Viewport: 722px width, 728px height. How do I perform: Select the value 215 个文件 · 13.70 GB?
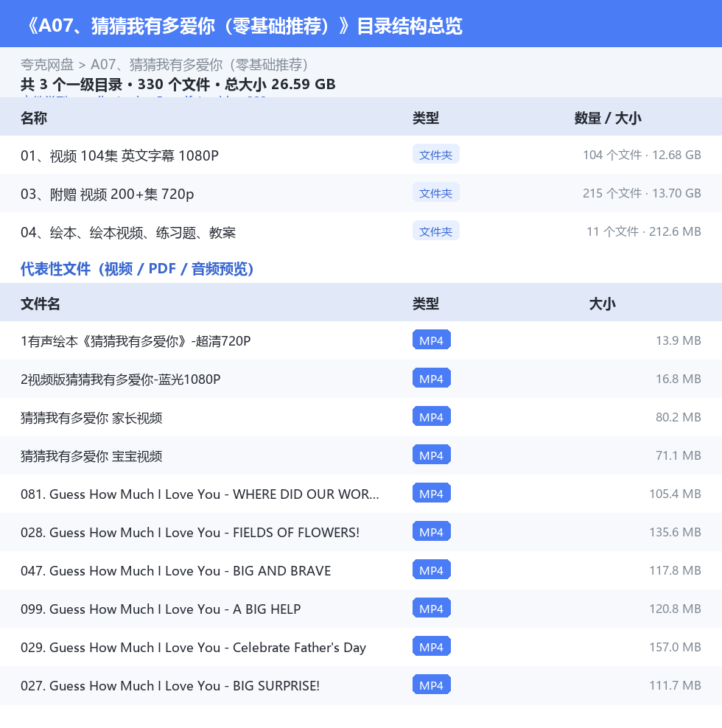(x=642, y=193)
